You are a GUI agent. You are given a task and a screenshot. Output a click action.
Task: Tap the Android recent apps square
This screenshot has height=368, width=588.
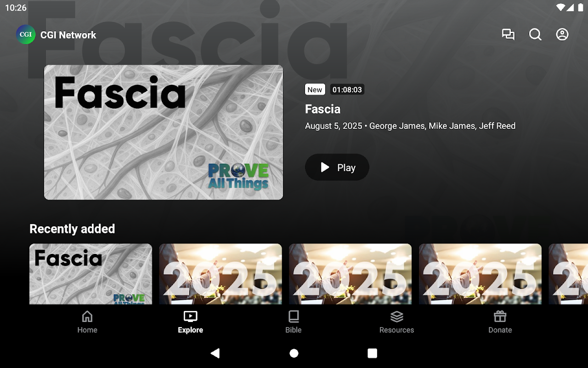373,353
